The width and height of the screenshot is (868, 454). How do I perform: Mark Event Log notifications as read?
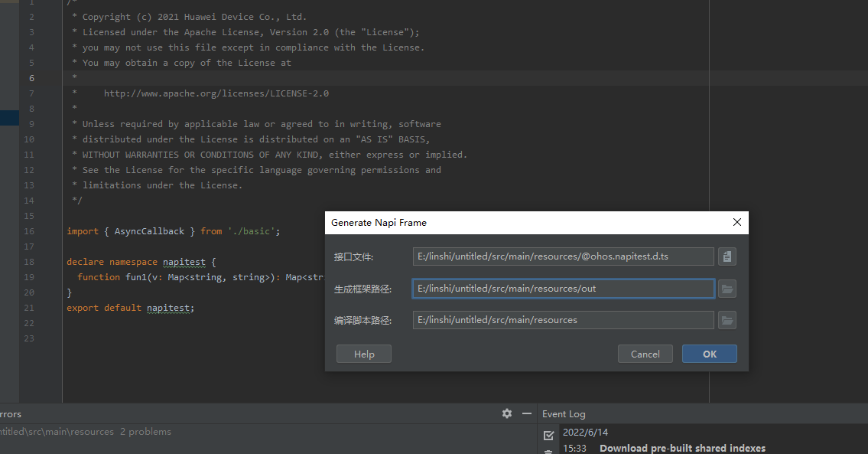coord(548,435)
